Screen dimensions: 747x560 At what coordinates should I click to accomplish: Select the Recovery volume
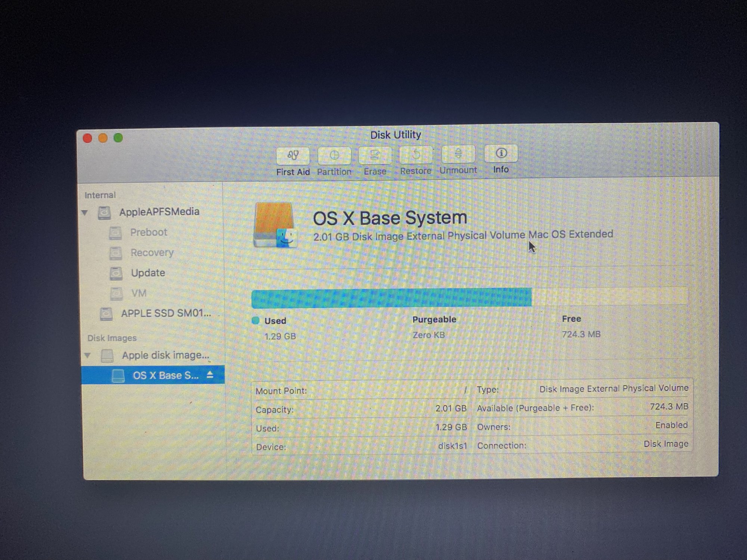tap(152, 253)
